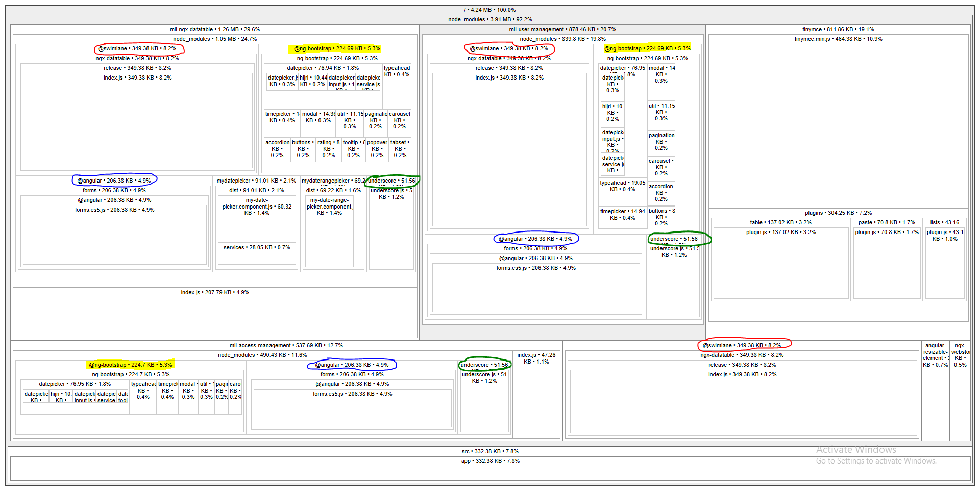The image size is (980, 489).
Task: Select the "ngx-webstorage" block
Action: [x=960, y=355]
